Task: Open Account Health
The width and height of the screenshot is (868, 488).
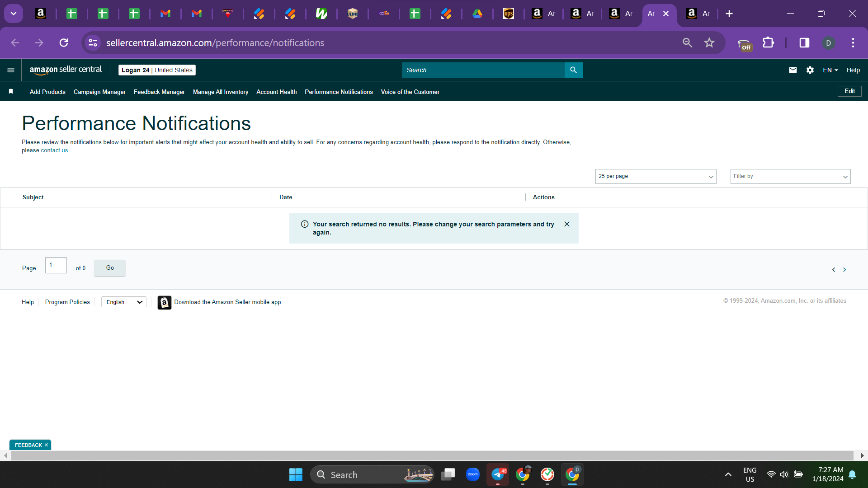Action: pyautogui.click(x=276, y=92)
